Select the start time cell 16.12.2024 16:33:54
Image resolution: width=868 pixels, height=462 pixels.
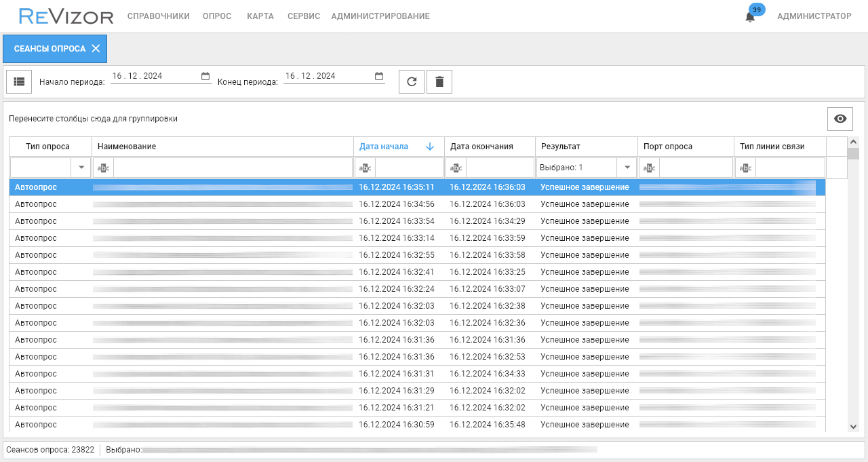(x=397, y=221)
